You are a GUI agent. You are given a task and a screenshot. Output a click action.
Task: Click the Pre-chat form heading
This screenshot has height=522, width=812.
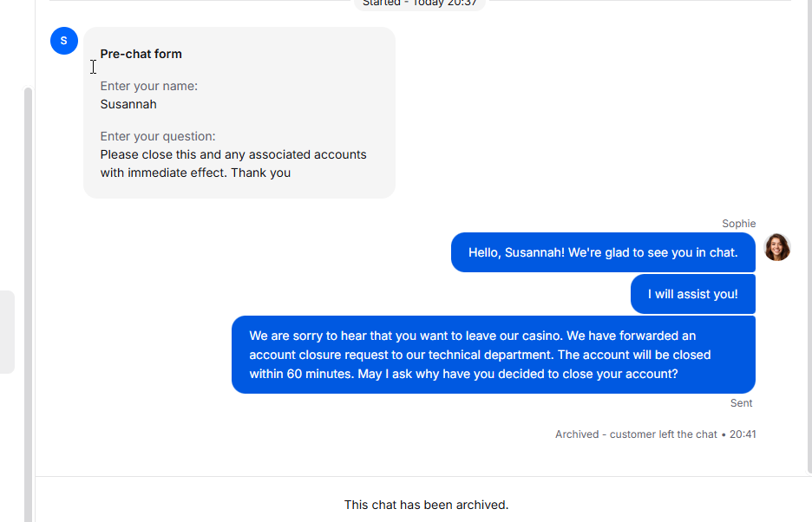point(141,54)
